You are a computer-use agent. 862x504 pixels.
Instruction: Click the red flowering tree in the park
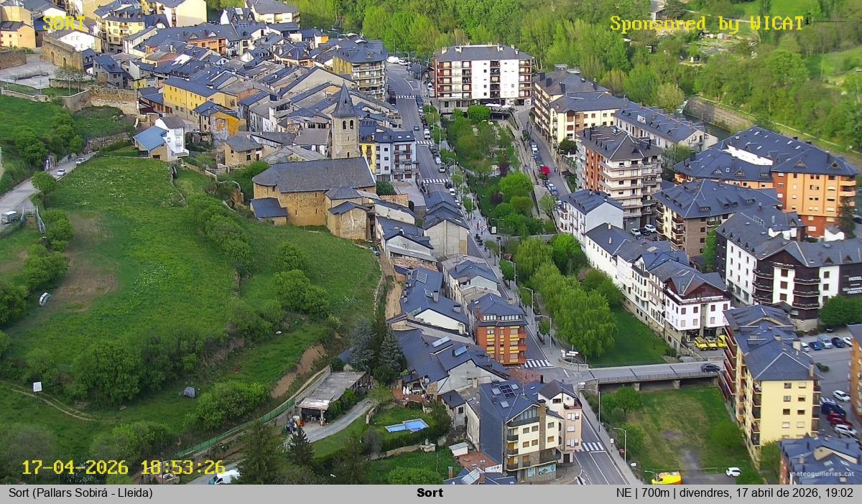pos(543,171)
